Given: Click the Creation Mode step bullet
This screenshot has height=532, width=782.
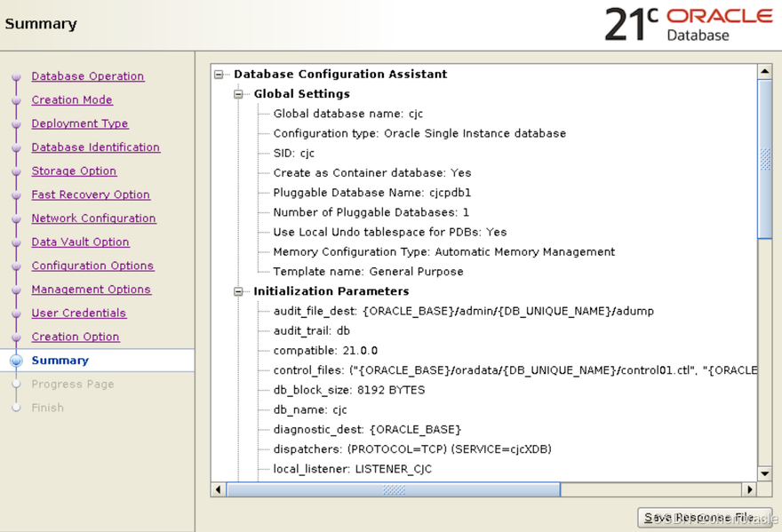Looking at the screenshot, I should point(17,99).
